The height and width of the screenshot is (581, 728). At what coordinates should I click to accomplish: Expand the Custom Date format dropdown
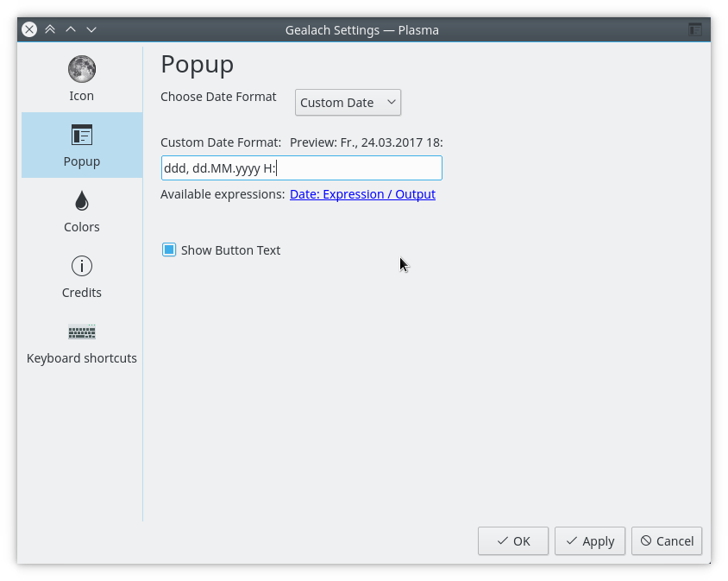(x=348, y=102)
